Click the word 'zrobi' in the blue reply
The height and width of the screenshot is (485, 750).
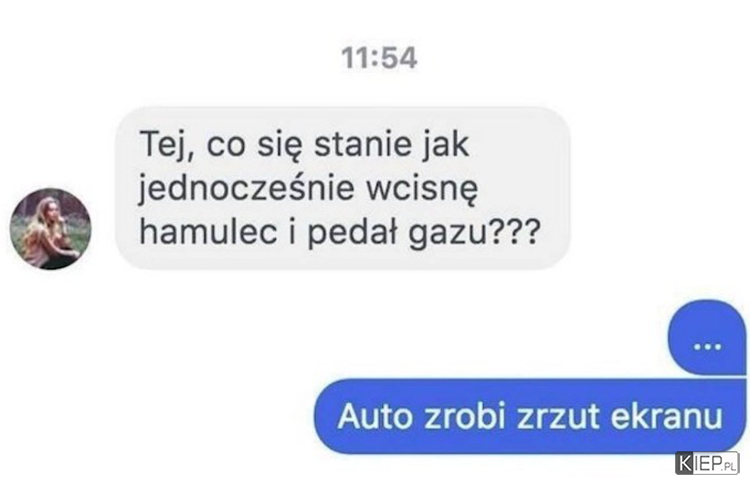click(464, 416)
